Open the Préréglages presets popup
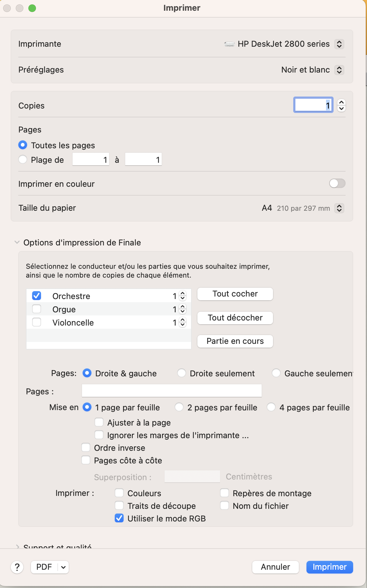This screenshot has width=367, height=588. [339, 70]
